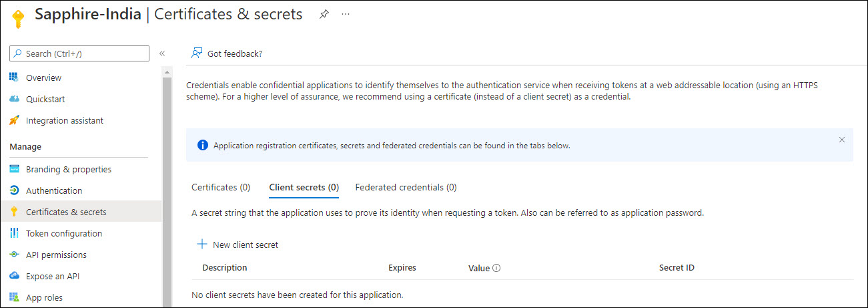Viewport: 868px width, 308px height.
Task: Select the Client secrets (0) tab
Action: coord(304,188)
